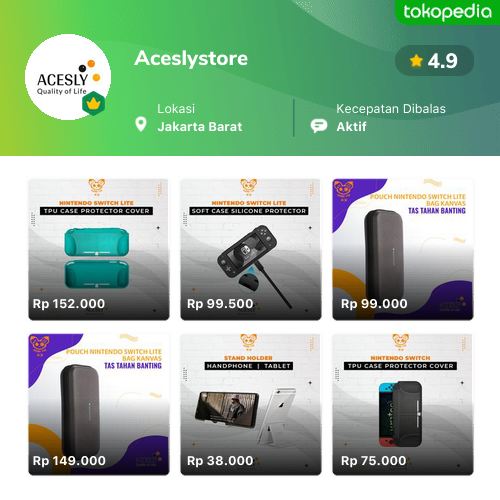
Task: Open canvas pouch product priced Rp 99.000
Action: click(x=403, y=249)
